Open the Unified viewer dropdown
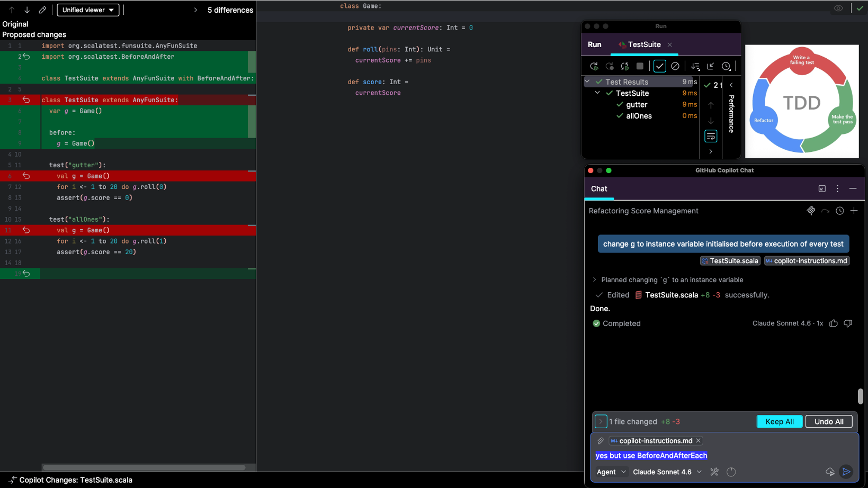Image resolution: width=868 pixels, height=488 pixels. [88, 10]
